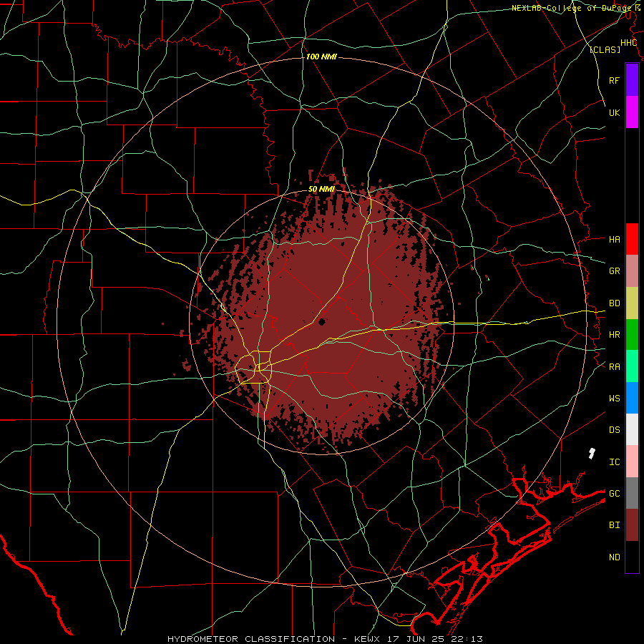Click the white DS legend swatch
The width and height of the screenshot is (644, 644).
point(632,429)
